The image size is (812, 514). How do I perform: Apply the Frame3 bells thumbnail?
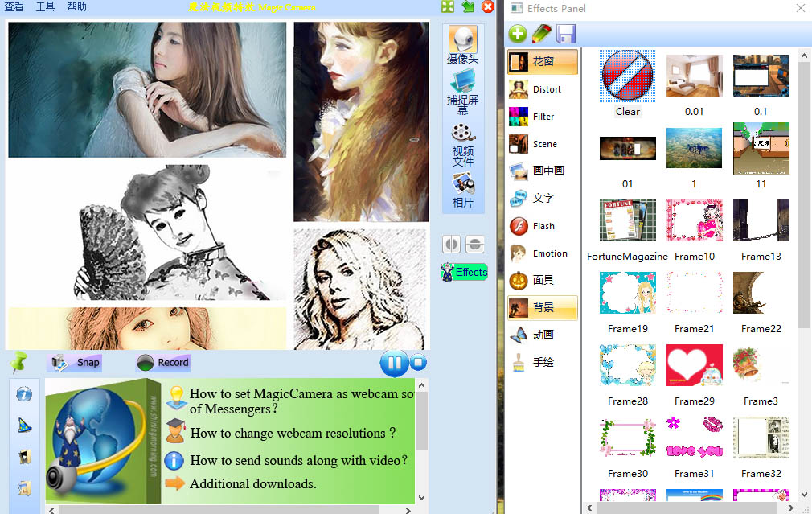[x=761, y=365]
